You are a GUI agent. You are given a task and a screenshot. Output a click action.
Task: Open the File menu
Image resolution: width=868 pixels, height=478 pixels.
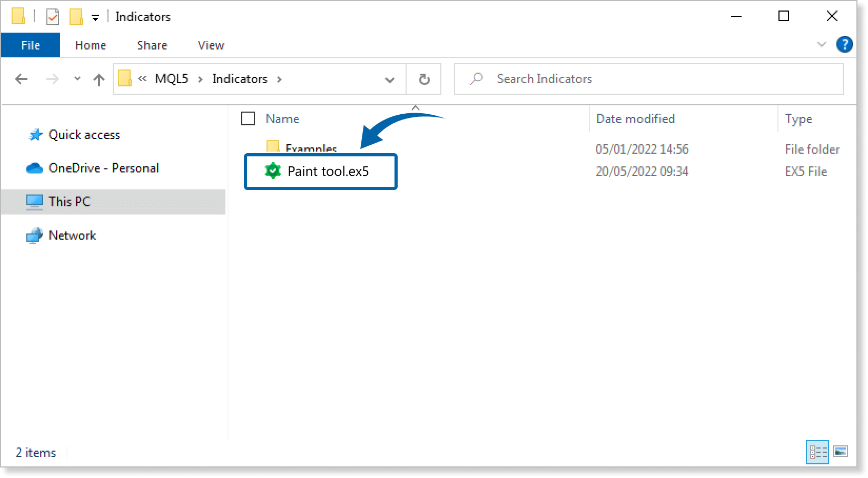(x=31, y=45)
